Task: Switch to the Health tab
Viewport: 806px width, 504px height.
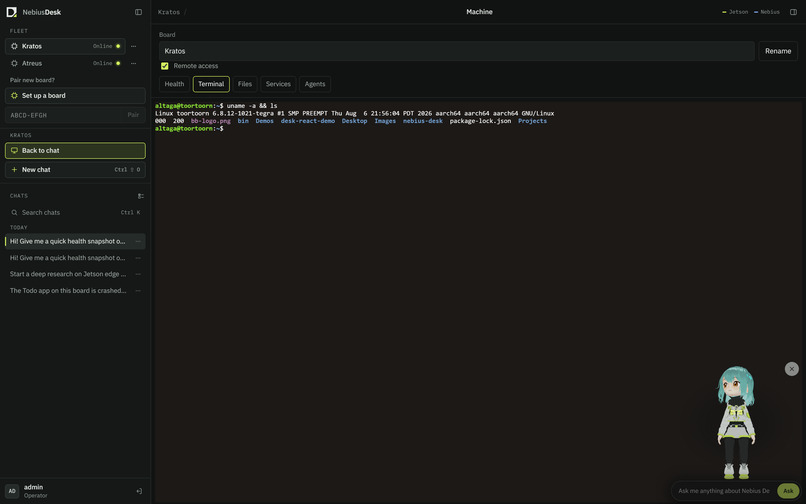Action: [x=174, y=84]
